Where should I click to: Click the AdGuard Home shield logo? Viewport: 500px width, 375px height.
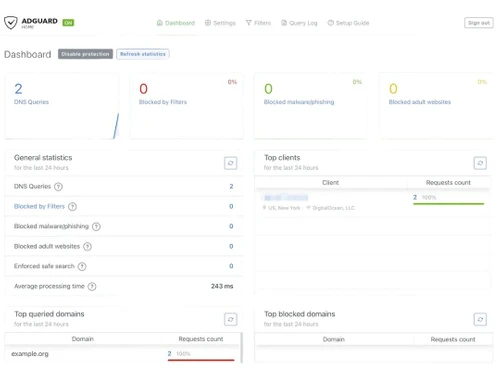pyautogui.click(x=11, y=23)
